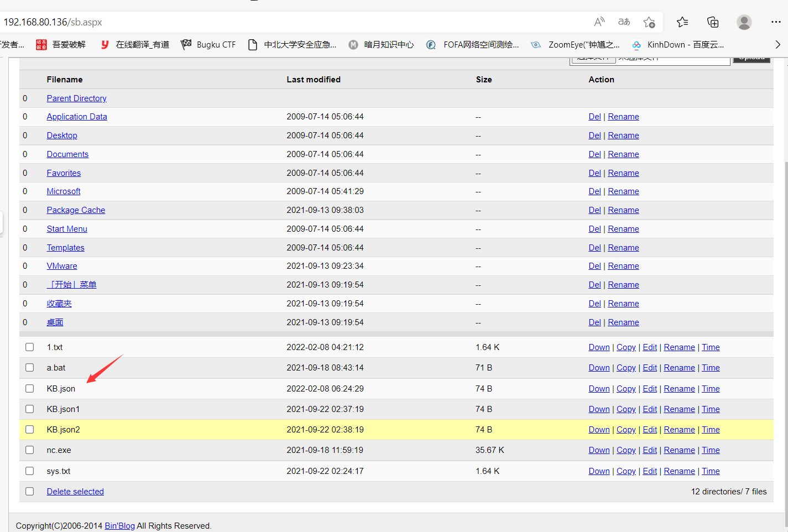Open the Bugku CTF bookmark

[208, 45]
